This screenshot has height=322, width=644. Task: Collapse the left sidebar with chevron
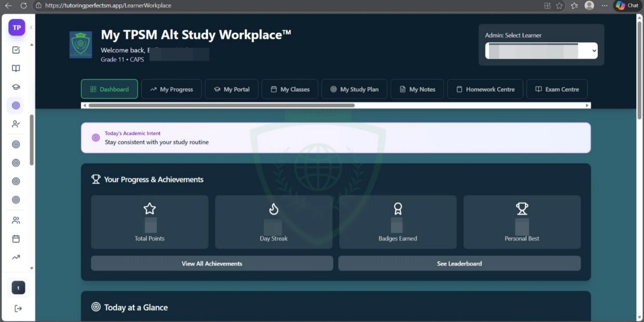31,28
